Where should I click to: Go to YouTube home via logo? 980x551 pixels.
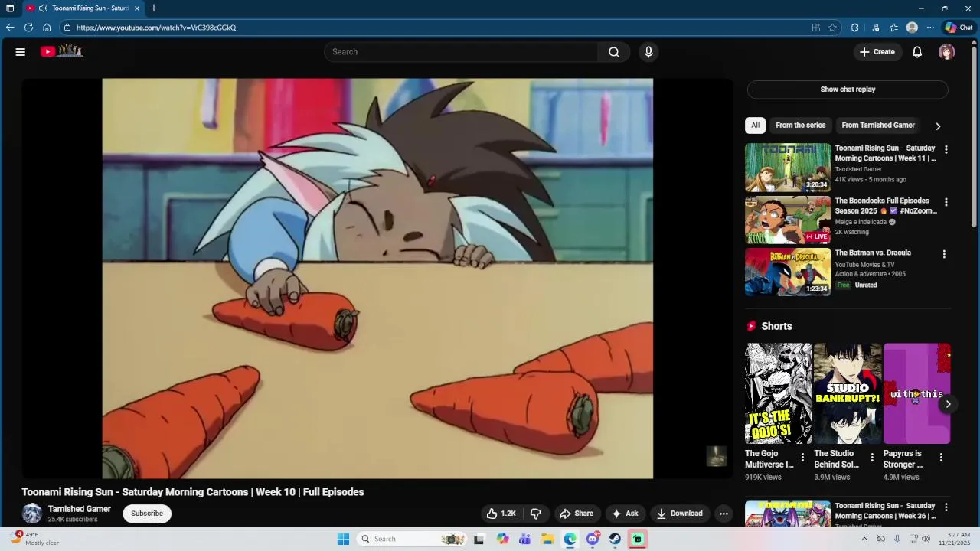(x=61, y=51)
